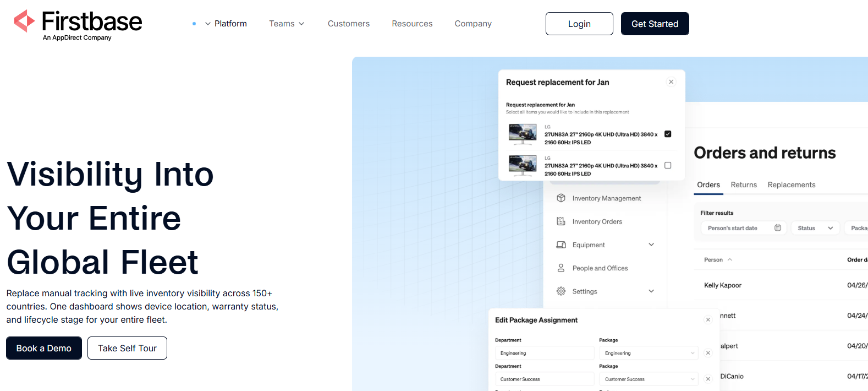Click the first LG monitor thumbnail

click(x=523, y=134)
